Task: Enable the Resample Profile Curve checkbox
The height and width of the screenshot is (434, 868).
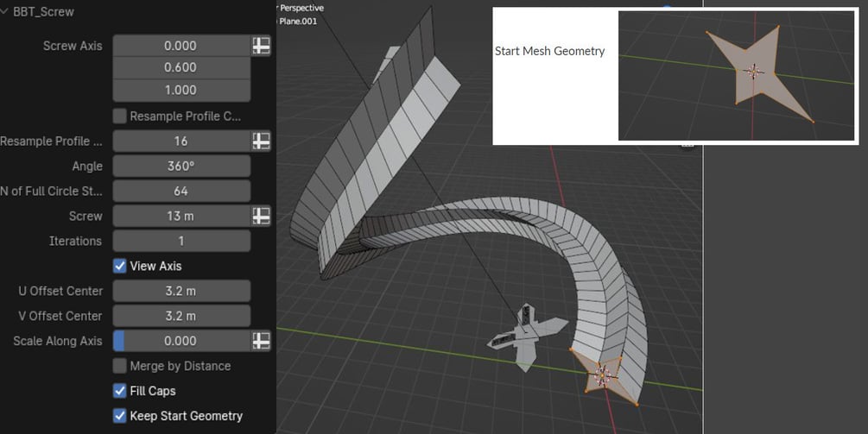Action: pyautogui.click(x=119, y=116)
